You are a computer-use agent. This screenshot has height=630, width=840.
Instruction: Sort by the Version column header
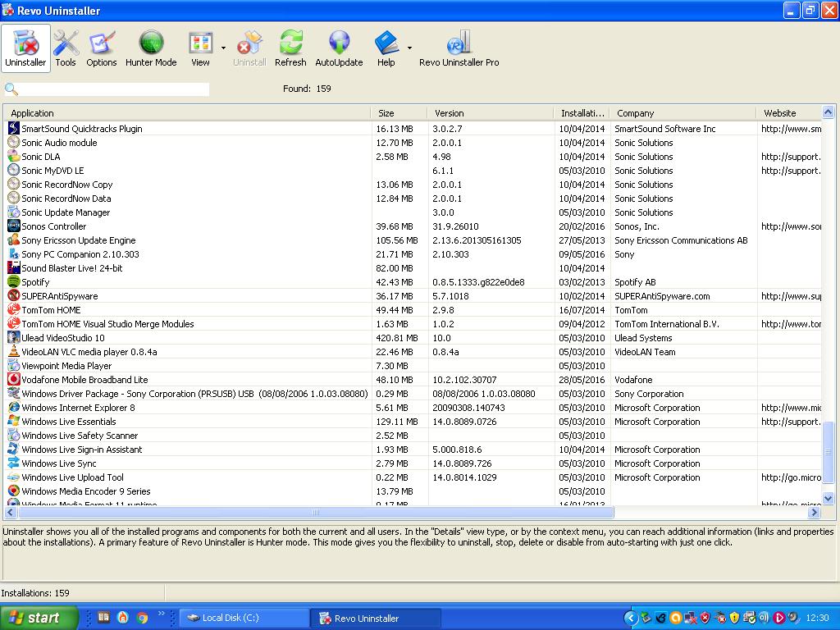(x=491, y=113)
